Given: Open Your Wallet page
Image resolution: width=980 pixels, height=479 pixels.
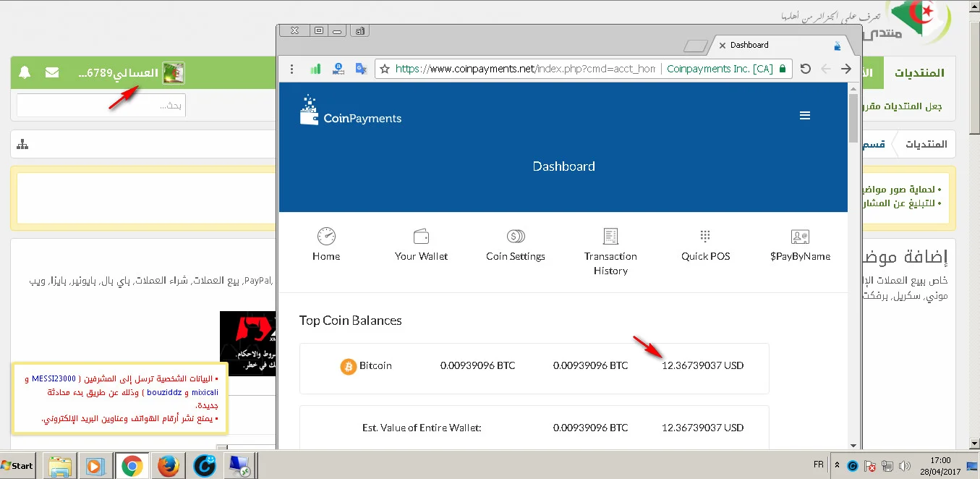Looking at the screenshot, I should click(x=421, y=245).
